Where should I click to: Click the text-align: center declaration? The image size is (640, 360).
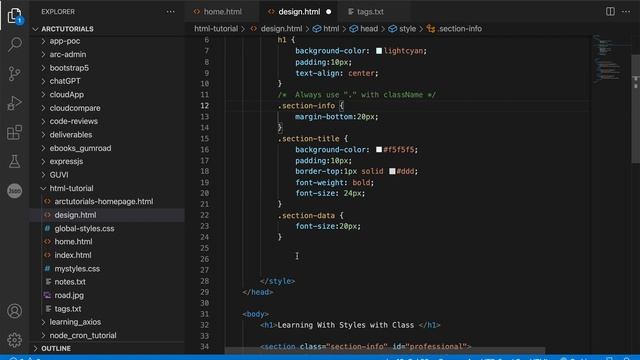click(337, 73)
